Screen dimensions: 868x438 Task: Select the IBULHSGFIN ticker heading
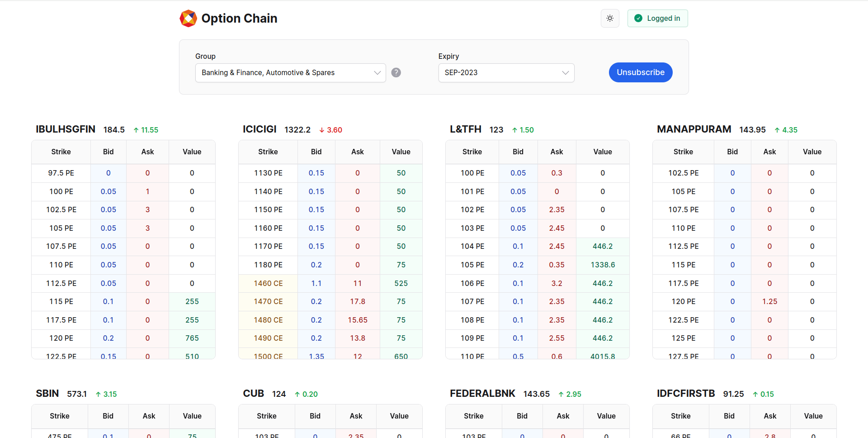(65, 129)
